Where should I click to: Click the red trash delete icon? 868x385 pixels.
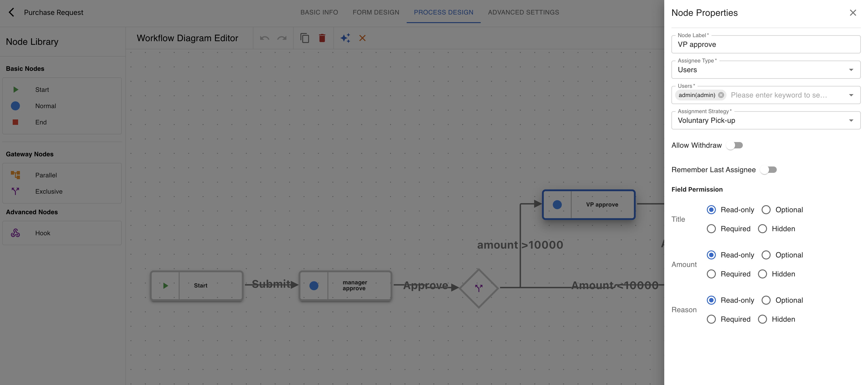coord(322,38)
